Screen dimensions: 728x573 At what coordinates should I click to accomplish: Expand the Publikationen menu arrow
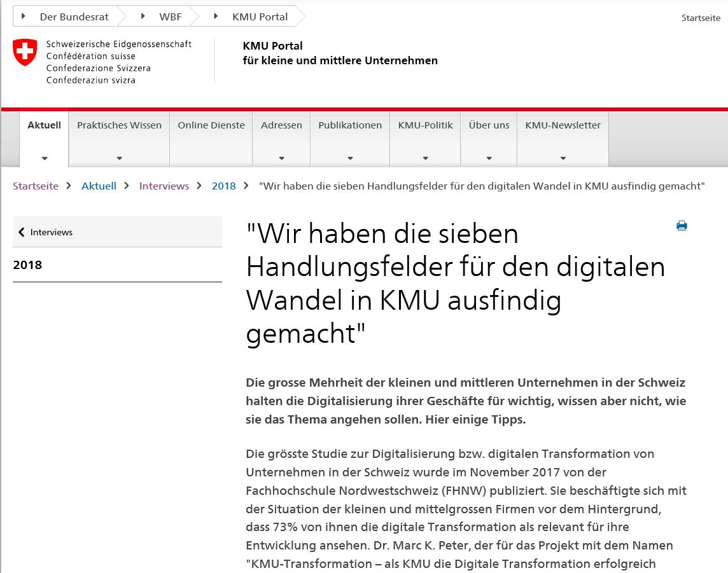point(350,158)
